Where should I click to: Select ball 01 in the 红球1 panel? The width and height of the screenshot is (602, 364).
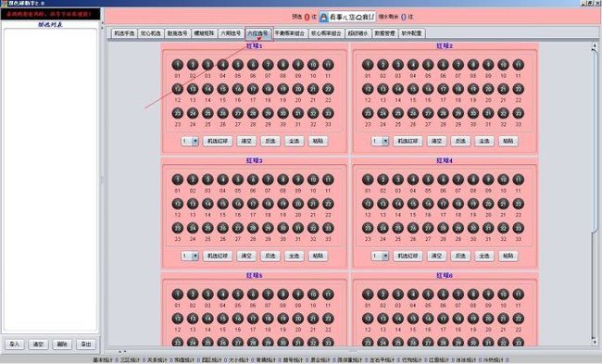tap(178, 65)
